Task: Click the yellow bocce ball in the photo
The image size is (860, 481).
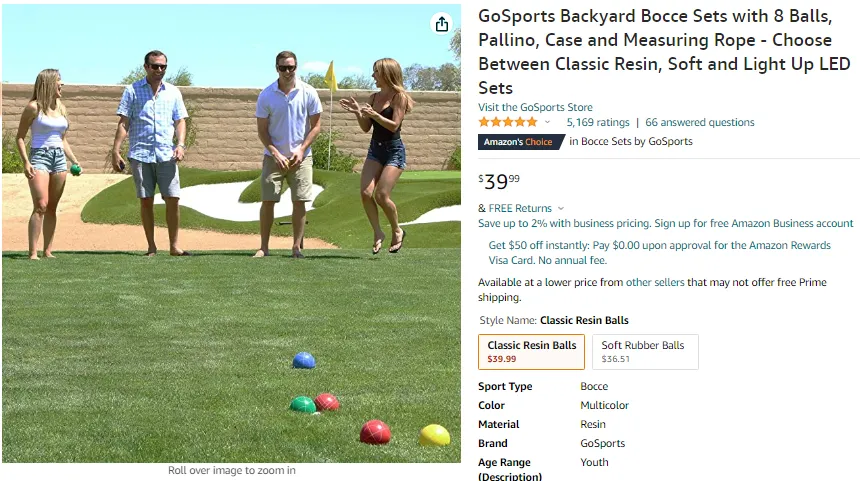Action: tap(434, 435)
